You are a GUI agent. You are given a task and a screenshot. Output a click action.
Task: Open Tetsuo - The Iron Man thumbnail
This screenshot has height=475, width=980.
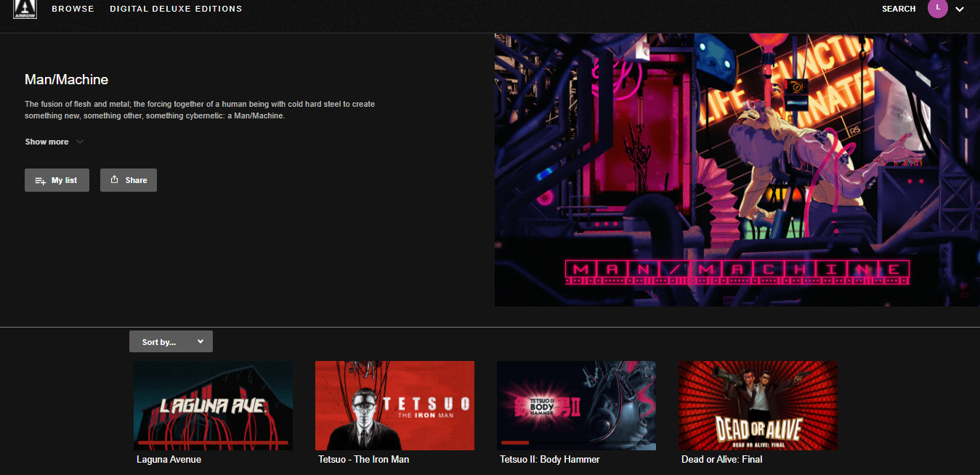pos(394,405)
